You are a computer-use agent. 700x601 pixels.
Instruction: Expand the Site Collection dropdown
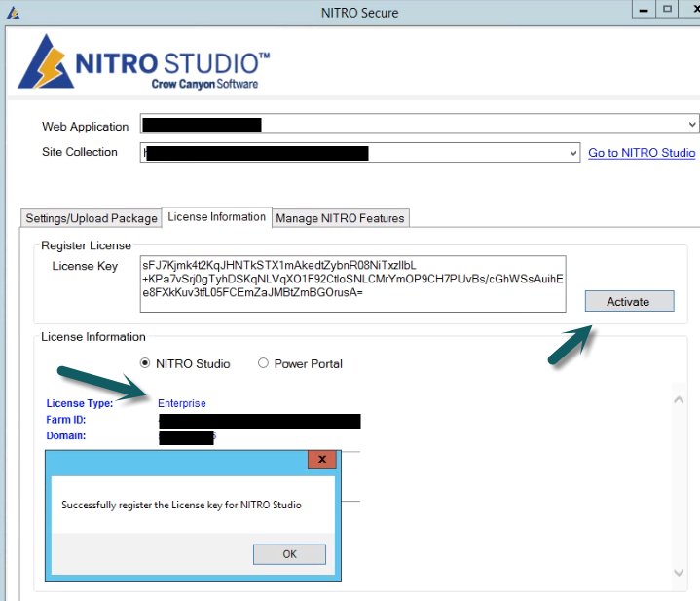(573, 153)
